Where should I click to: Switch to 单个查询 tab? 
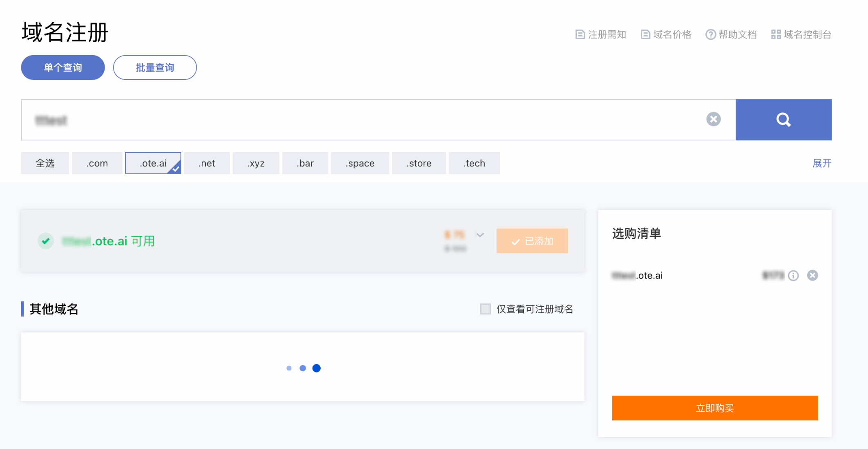(63, 67)
